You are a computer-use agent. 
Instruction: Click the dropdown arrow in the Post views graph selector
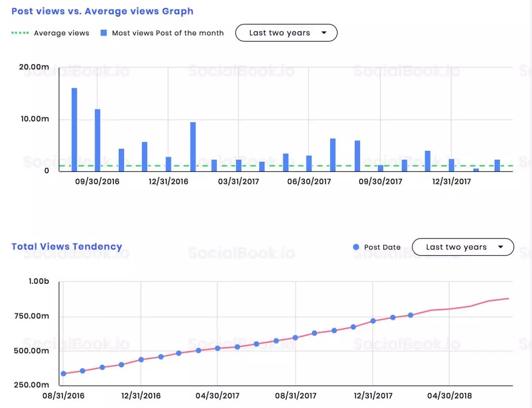pyautogui.click(x=324, y=33)
